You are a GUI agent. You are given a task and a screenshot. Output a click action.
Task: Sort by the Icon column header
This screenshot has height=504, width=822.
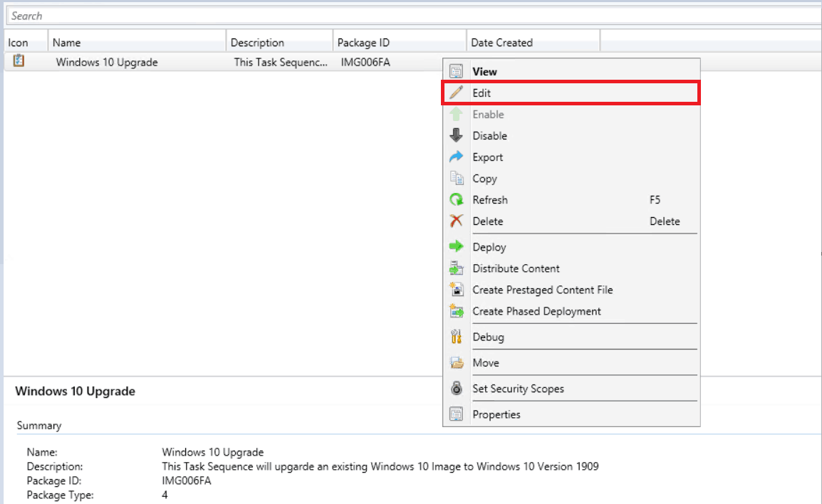point(26,43)
